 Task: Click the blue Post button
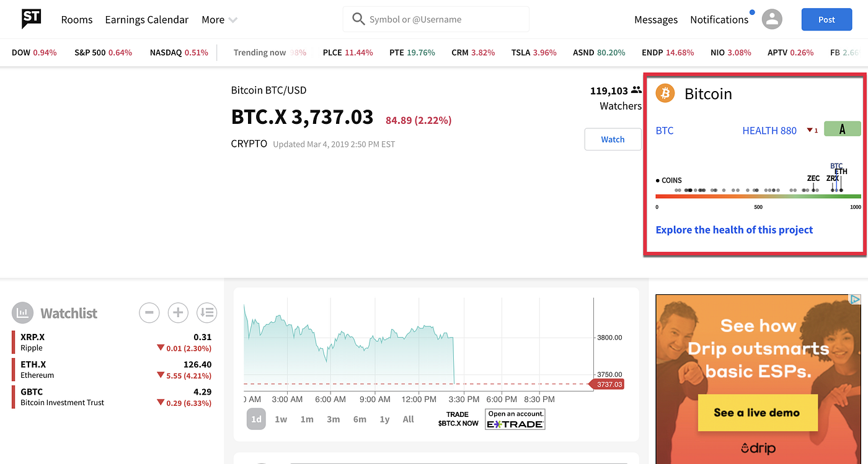point(826,19)
